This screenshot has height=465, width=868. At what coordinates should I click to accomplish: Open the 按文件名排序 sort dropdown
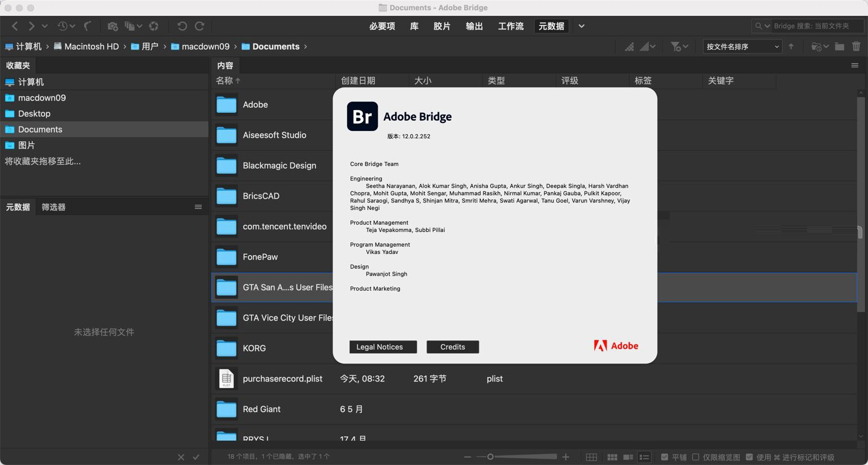coord(742,46)
